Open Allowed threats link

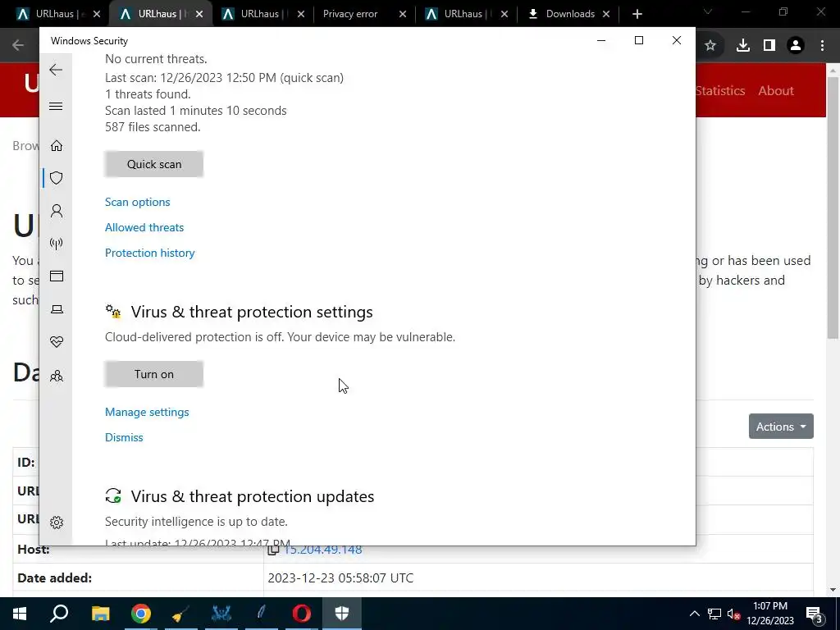pos(144,227)
